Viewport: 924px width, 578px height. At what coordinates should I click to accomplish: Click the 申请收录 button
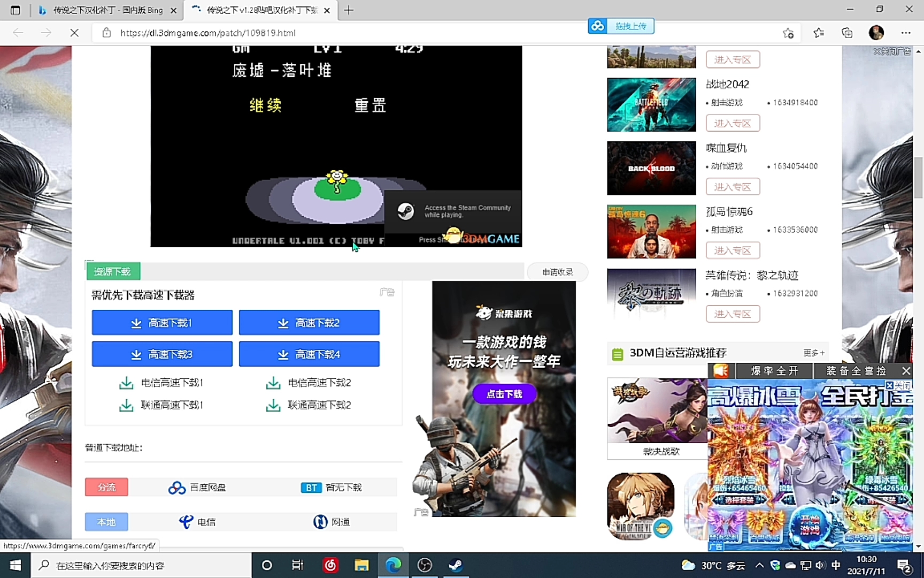coord(557,272)
